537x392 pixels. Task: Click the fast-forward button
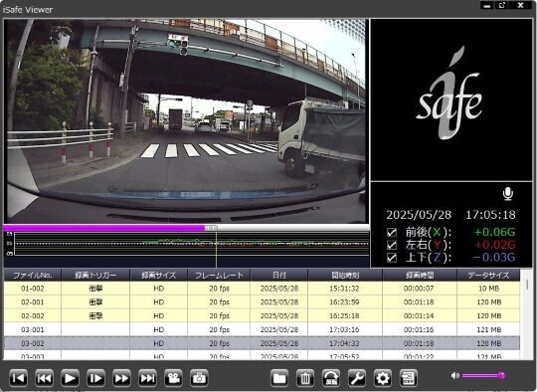[121, 378]
